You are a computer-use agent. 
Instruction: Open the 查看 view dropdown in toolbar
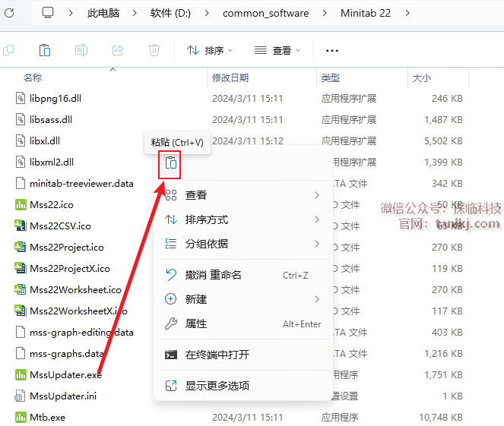tap(277, 50)
